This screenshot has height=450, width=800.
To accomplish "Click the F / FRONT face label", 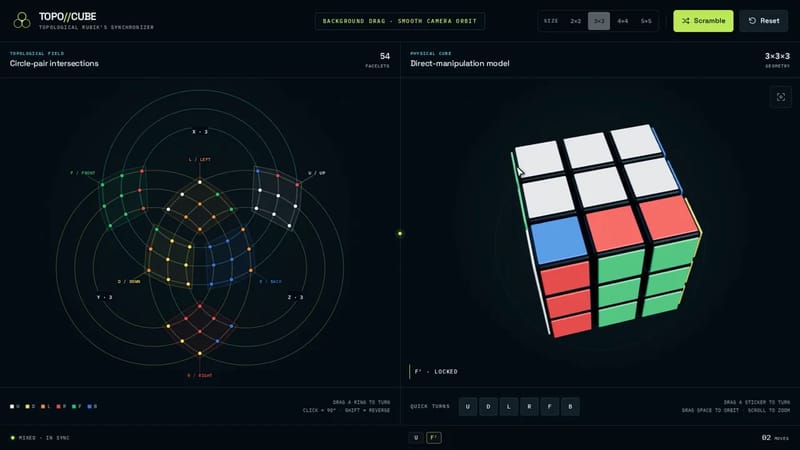I will pos(83,173).
